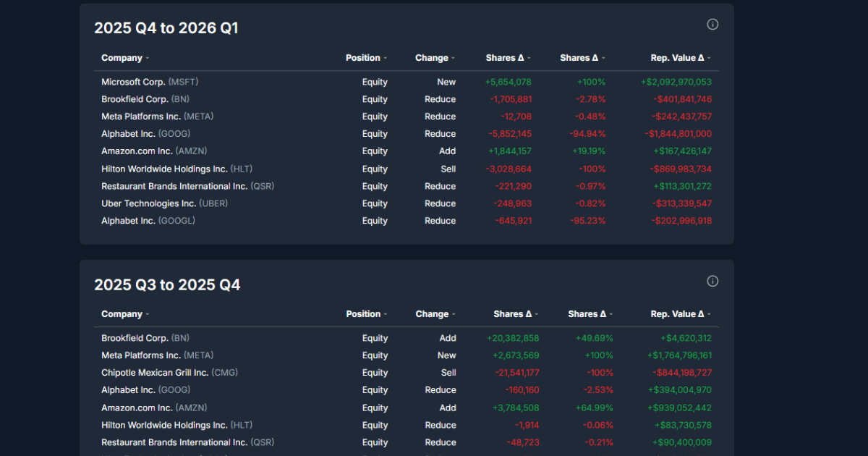Select Brookfield Corp. in 2025 Q4 to 2026 Q1 table
The width and height of the screenshot is (868, 456).
pos(407,99)
